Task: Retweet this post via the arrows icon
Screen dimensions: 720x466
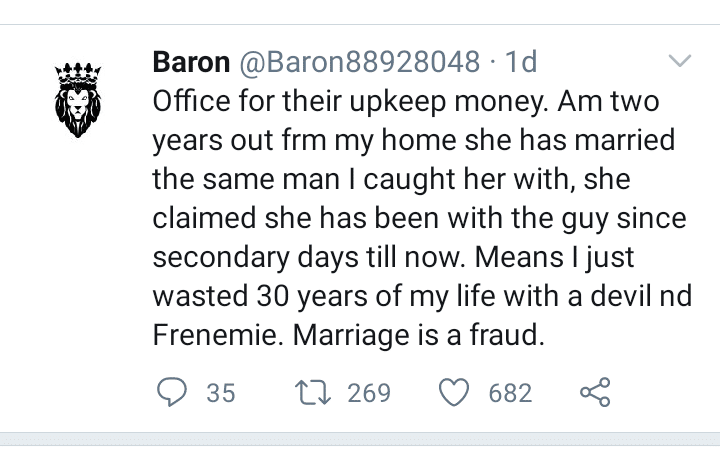Action: [318, 393]
